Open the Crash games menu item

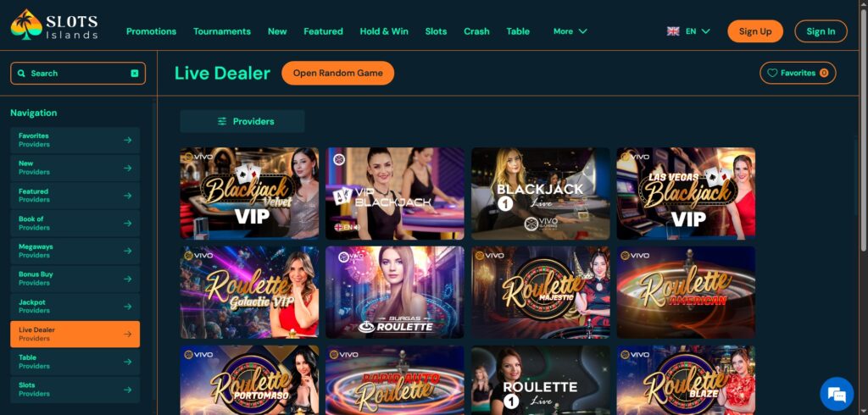click(476, 31)
